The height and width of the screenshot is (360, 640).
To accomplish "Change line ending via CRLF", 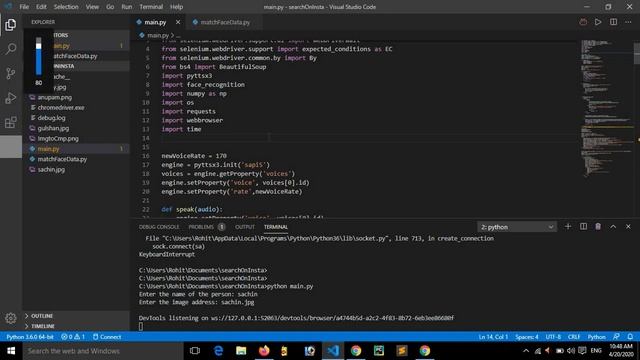I will (574, 337).
